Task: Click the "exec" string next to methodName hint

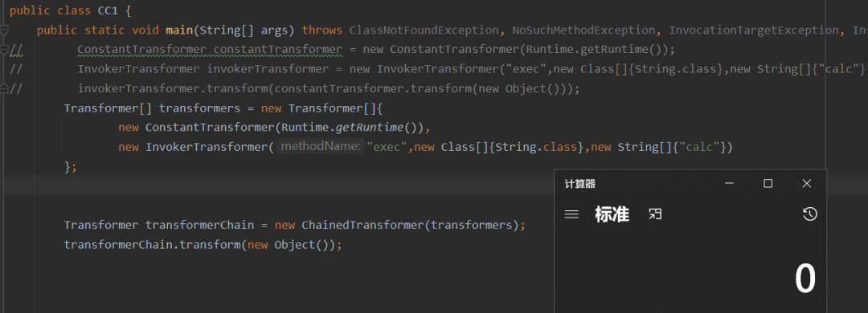Action: pos(387,147)
